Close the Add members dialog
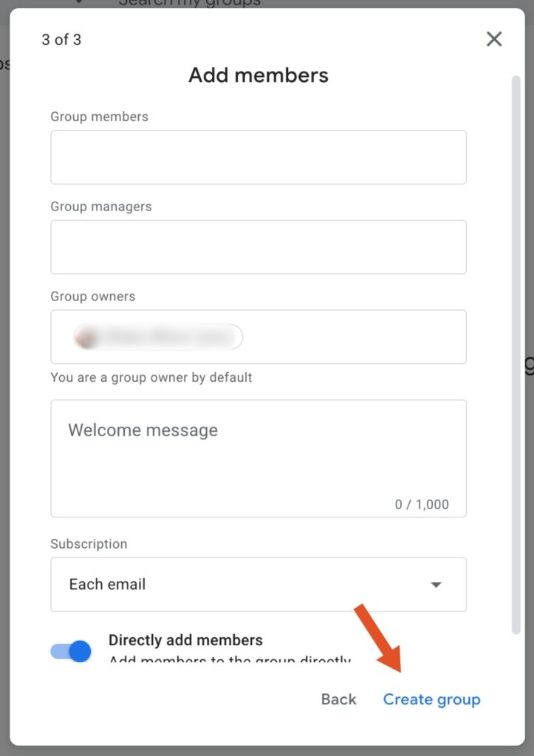 coord(494,39)
